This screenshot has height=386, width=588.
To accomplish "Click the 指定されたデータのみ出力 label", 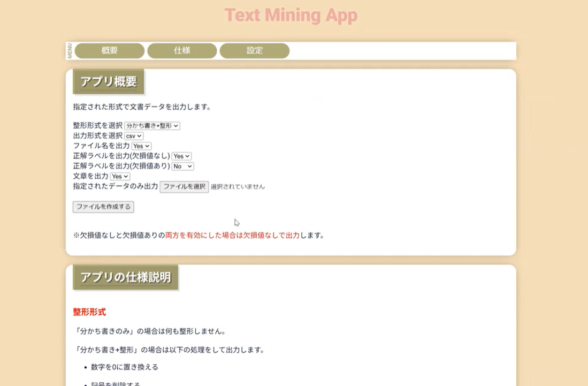I will pos(116,186).
